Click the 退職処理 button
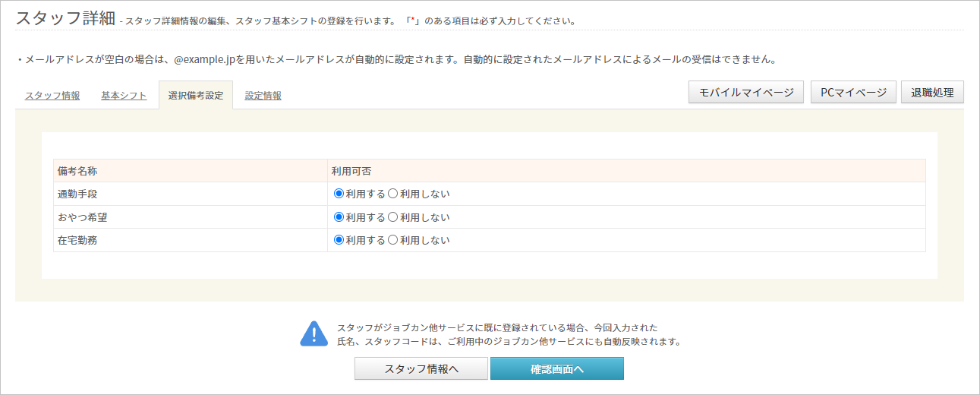 point(933,92)
